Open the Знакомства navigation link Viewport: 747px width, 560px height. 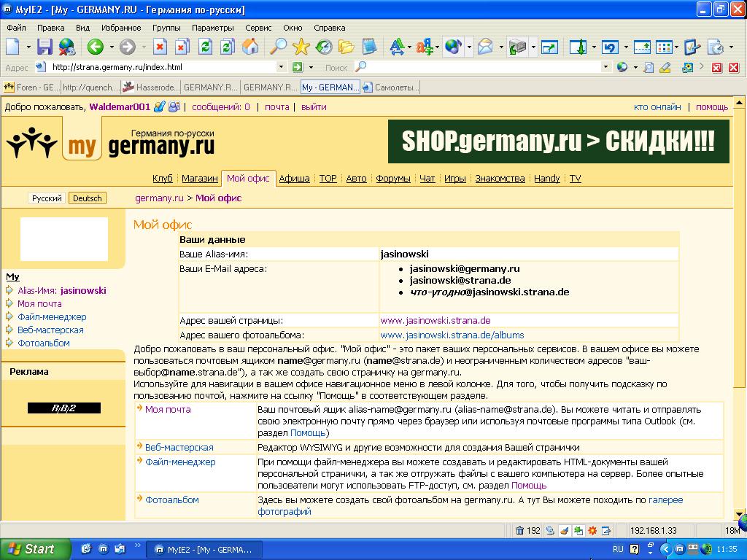[x=500, y=178]
